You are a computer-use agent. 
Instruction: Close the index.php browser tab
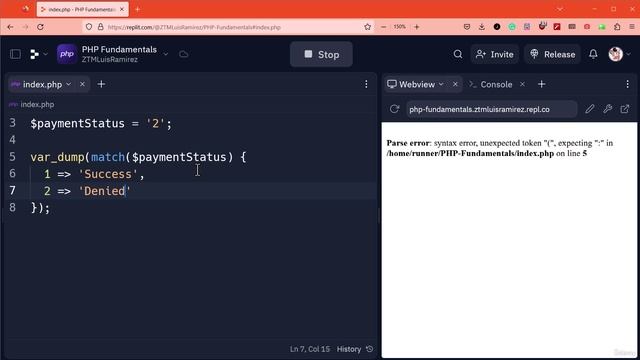(x=122, y=9)
